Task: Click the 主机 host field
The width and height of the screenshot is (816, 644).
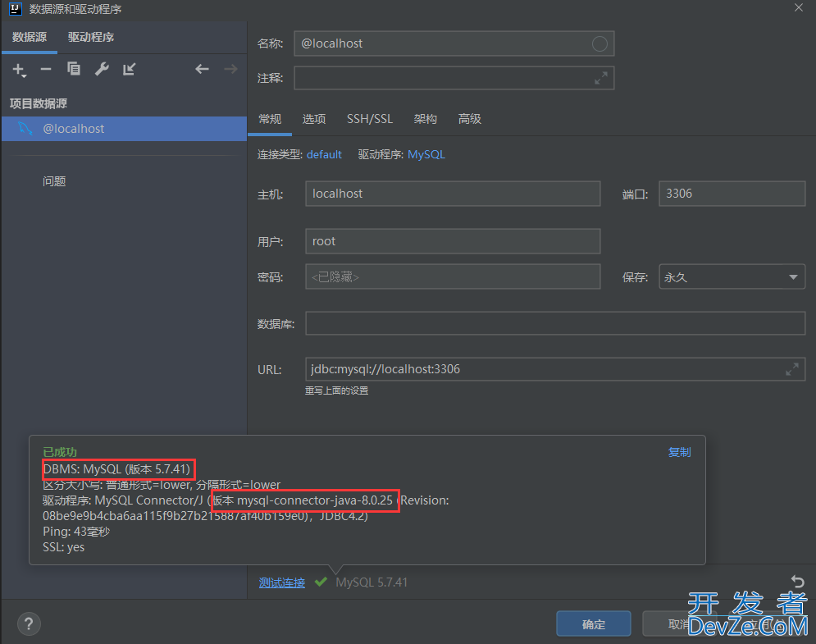Action: click(x=453, y=194)
